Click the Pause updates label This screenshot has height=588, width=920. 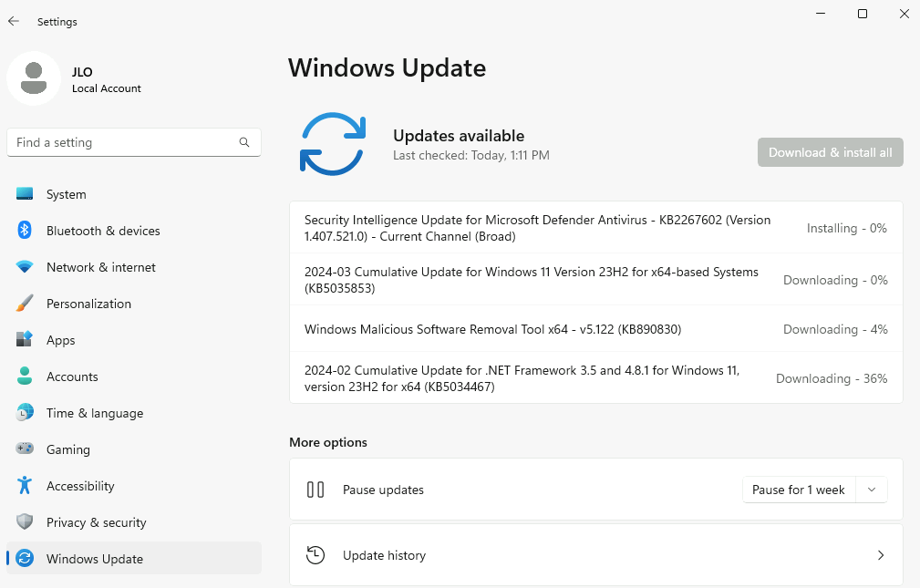point(383,490)
